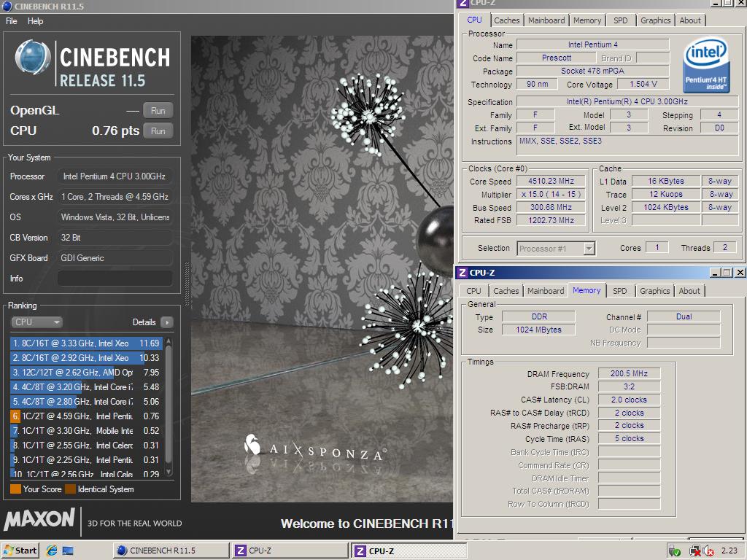Click the Code Name Prescott field

pos(556,58)
